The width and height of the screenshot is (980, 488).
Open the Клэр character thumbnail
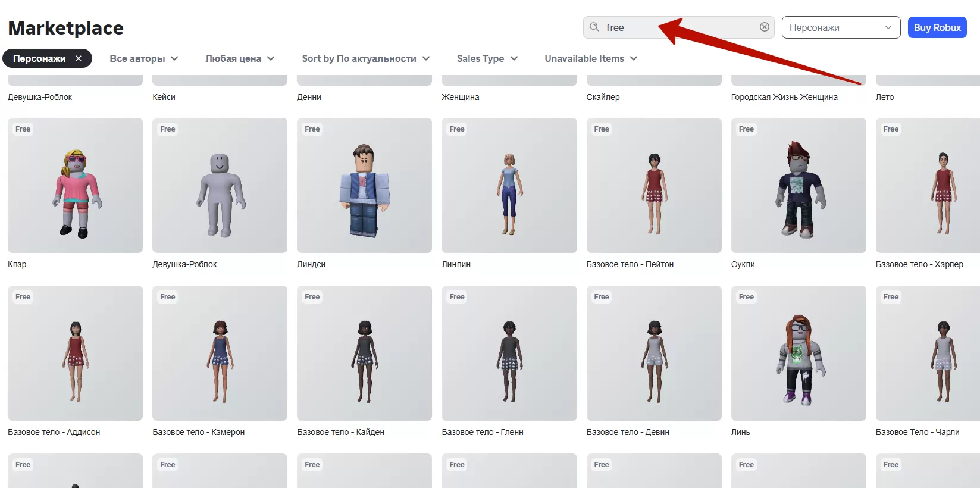(x=75, y=185)
